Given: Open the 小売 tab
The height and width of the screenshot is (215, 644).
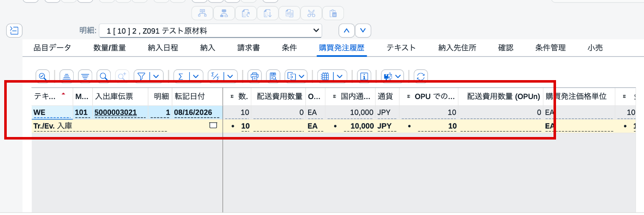Looking at the screenshot, I should (595, 48).
